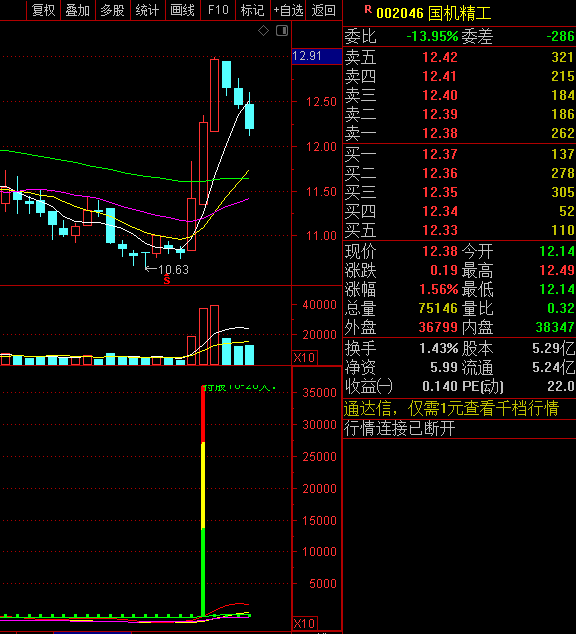Click the X10 label in indicator panel
Image resolution: width=576 pixels, height=634 pixels.
304,623
